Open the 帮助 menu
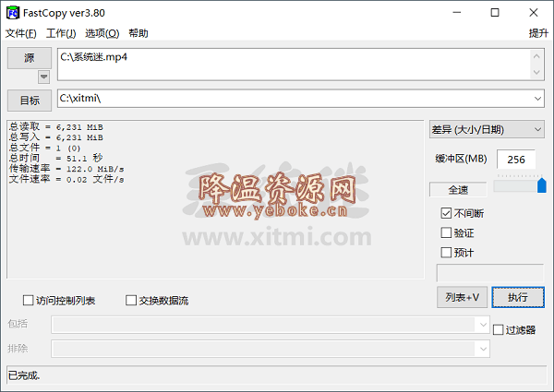This screenshot has height=392, width=554. click(x=138, y=33)
